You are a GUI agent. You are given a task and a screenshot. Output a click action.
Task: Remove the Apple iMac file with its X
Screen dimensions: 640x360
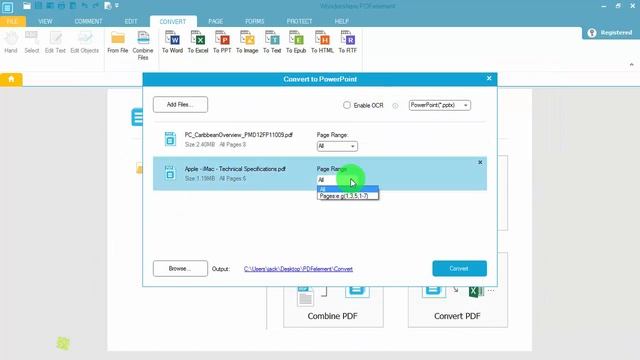tap(480, 162)
